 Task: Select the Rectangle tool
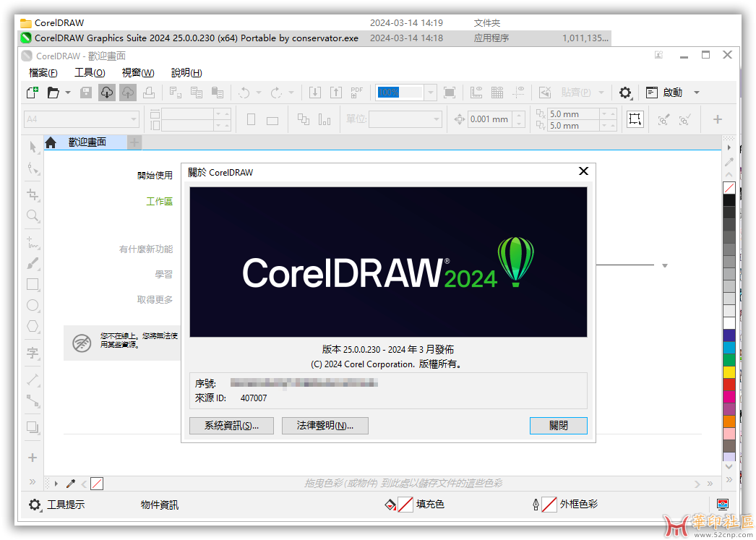click(33, 285)
